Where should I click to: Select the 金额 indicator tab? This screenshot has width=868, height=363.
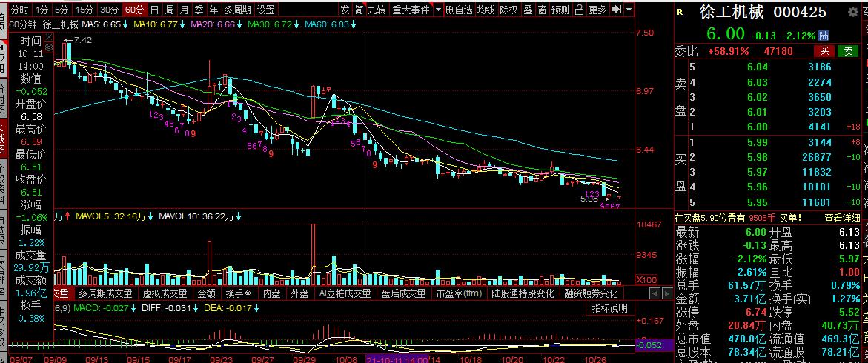206,293
